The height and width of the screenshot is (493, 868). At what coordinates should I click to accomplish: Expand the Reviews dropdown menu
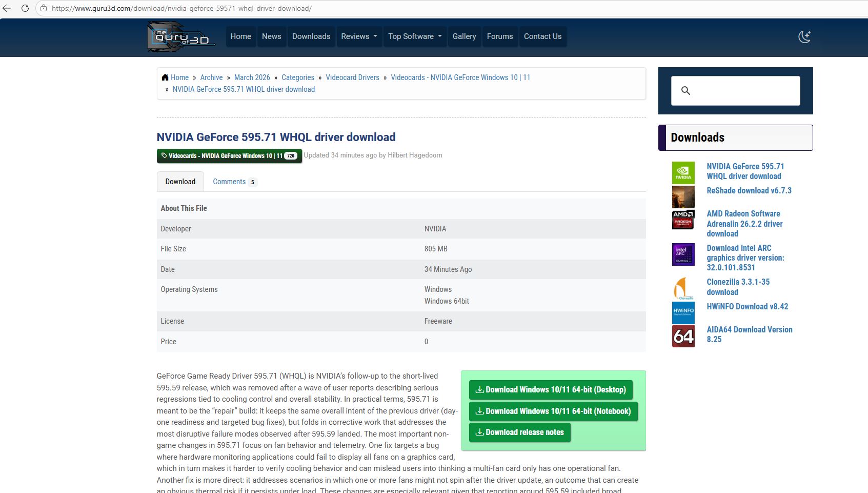(x=359, y=36)
